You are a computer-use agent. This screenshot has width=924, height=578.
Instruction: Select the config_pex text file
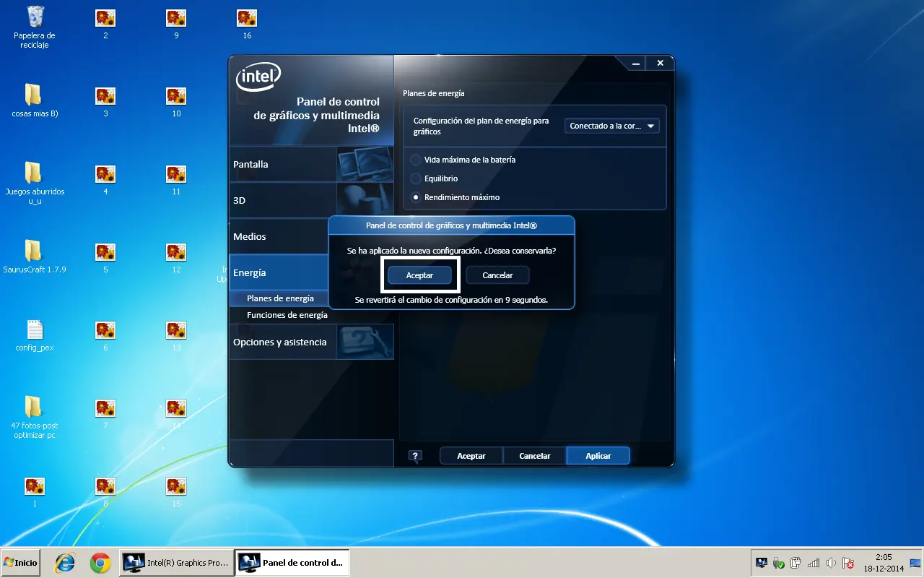click(x=34, y=335)
